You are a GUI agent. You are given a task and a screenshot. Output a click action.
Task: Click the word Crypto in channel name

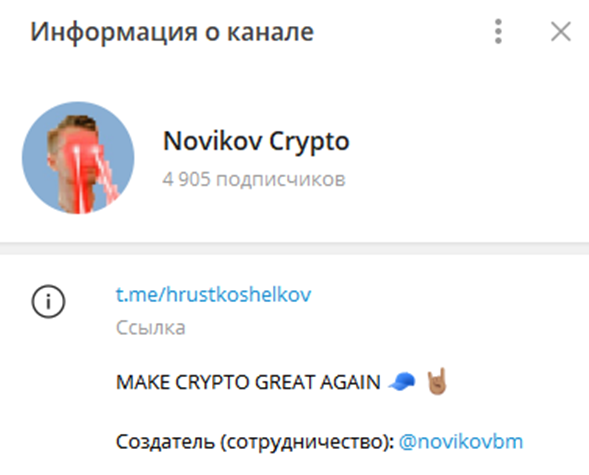point(310,143)
